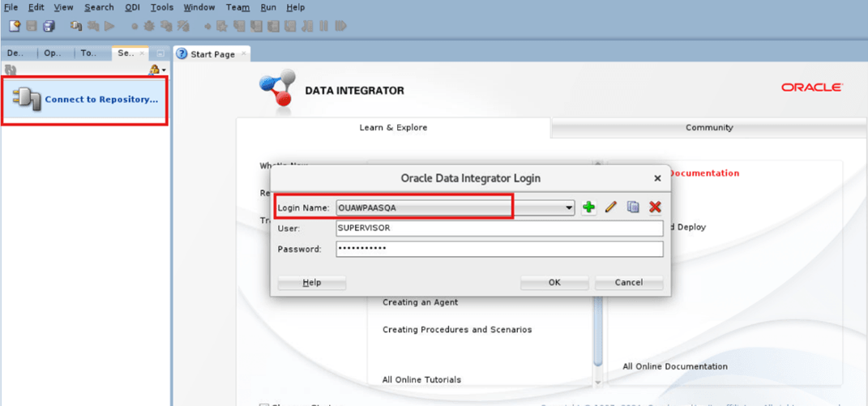
Task: Open the All Online Tutorials link
Action: [421, 380]
